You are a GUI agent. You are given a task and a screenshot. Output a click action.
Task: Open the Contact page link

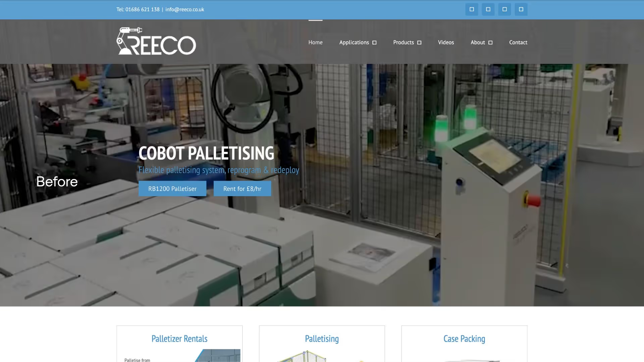pyautogui.click(x=518, y=42)
